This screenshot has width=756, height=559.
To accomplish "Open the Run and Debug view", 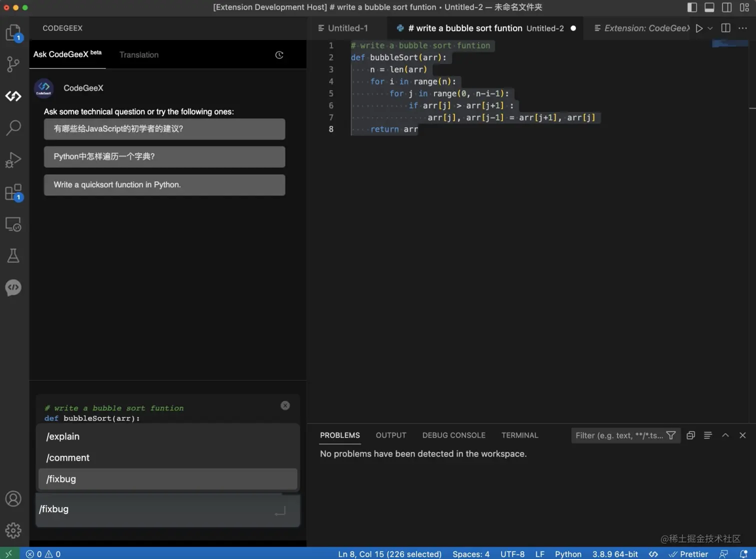I will (13, 160).
